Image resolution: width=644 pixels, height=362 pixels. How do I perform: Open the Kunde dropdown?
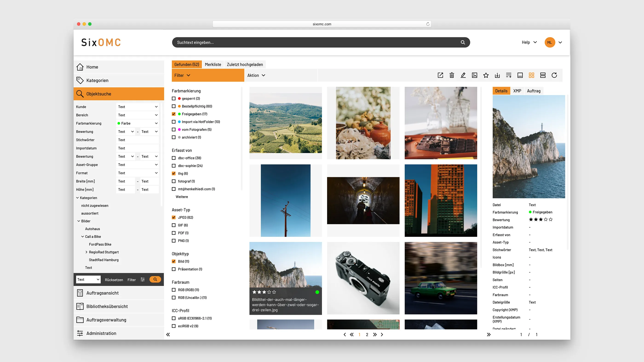(x=138, y=107)
